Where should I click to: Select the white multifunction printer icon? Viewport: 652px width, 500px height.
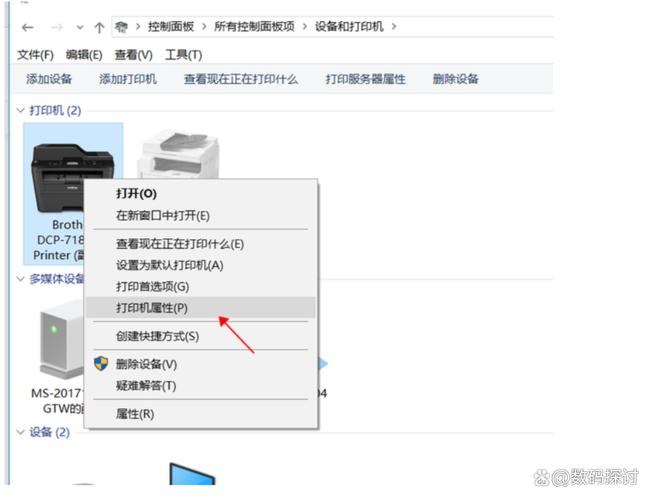[178, 154]
